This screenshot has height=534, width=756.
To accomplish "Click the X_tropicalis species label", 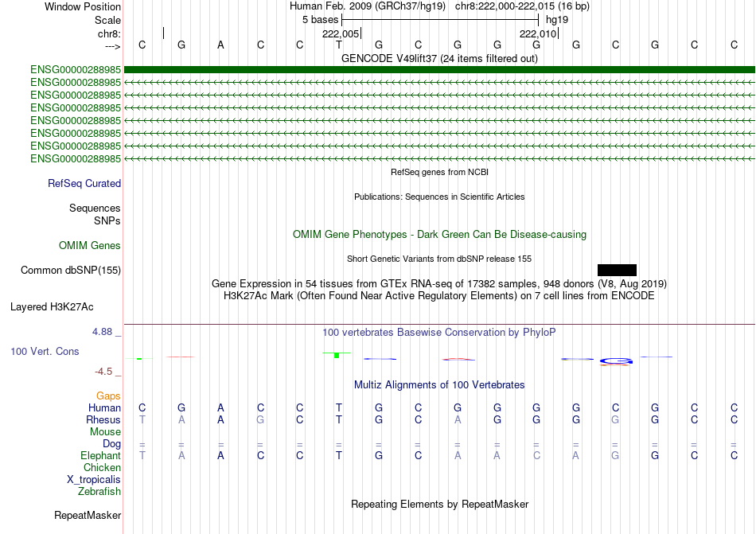I will click(x=94, y=480).
